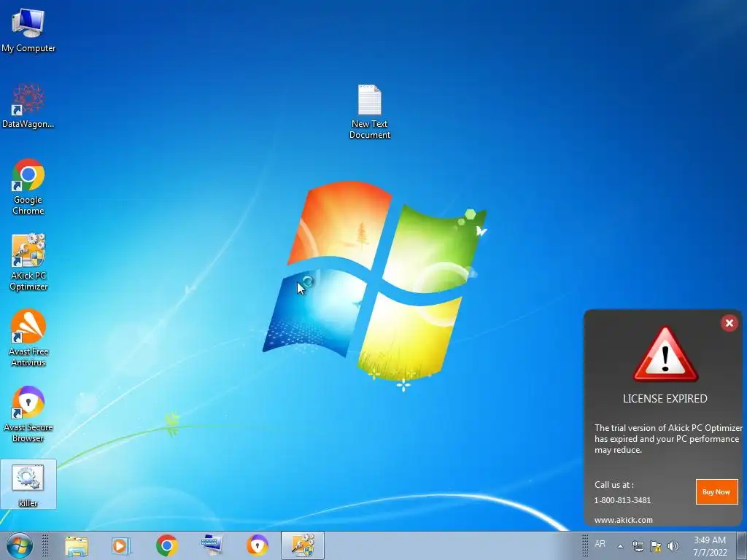
Task: Select the New Text Document file
Action: click(x=370, y=112)
